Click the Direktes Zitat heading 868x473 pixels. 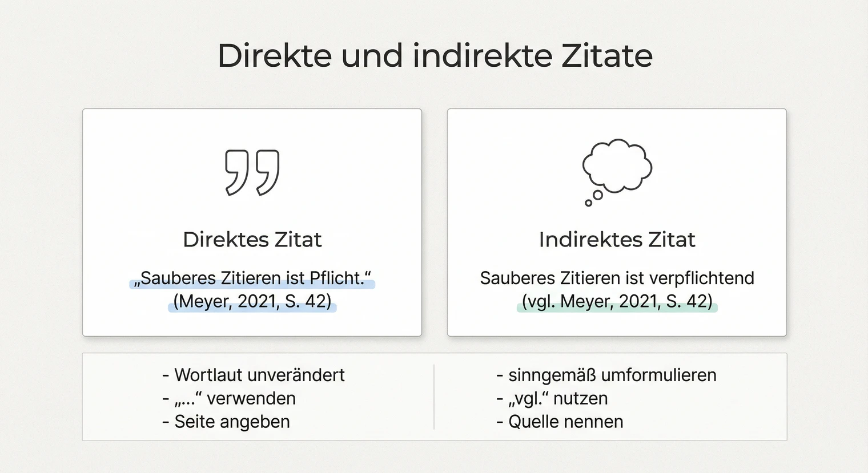252,240
